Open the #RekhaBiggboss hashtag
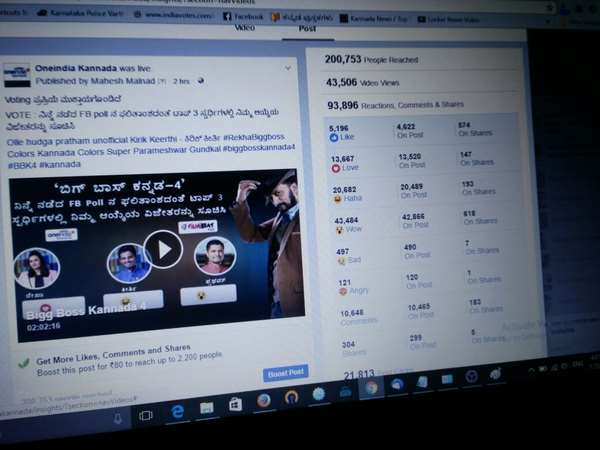 [x=254, y=137]
